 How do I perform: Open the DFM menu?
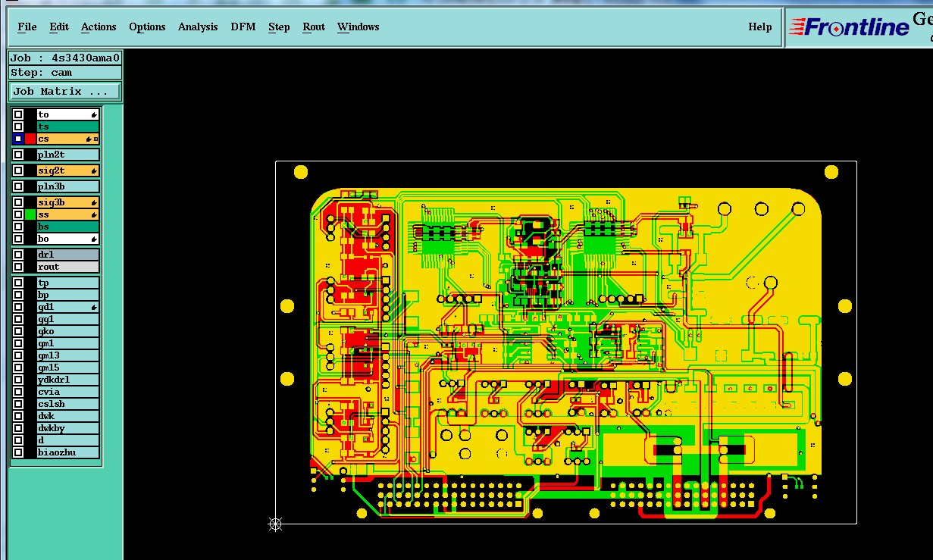[243, 27]
